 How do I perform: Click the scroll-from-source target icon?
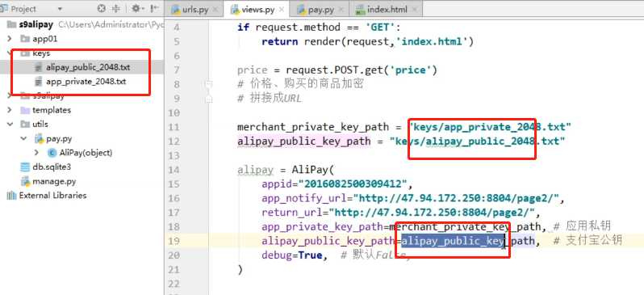point(102,9)
